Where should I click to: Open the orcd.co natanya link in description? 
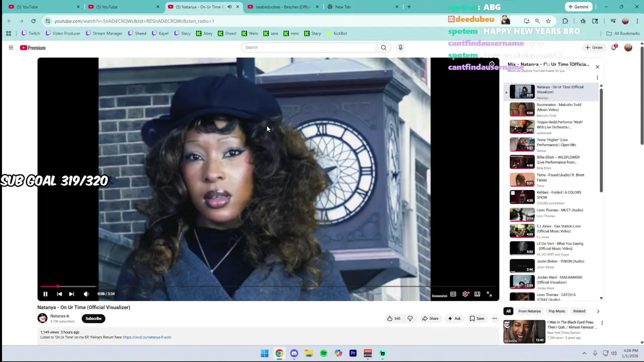[147, 337]
